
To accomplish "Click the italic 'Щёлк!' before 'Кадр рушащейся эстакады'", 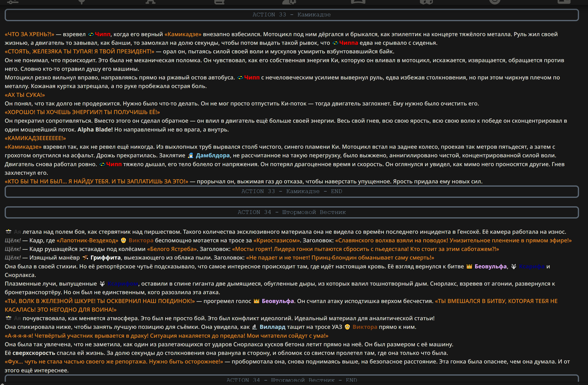I will [13, 249].
